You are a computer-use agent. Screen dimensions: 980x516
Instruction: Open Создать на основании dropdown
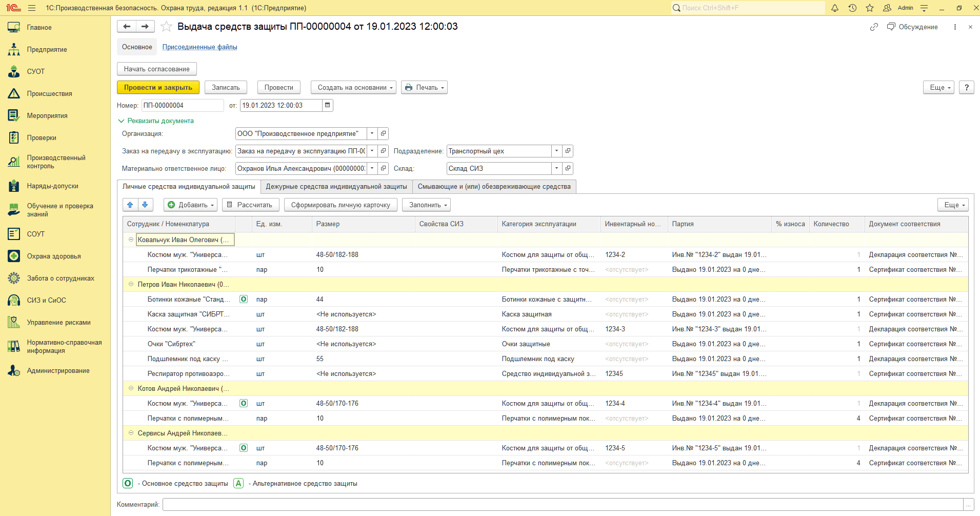pos(353,87)
